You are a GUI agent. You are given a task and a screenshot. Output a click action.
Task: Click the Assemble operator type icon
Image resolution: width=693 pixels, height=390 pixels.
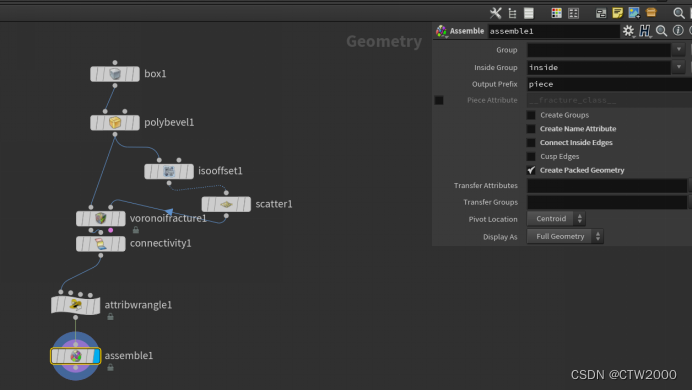(x=441, y=31)
